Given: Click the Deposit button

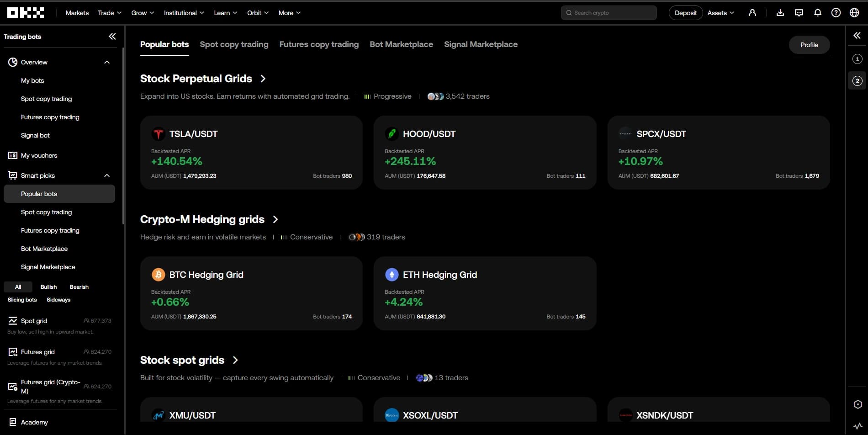Looking at the screenshot, I should click(686, 13).
